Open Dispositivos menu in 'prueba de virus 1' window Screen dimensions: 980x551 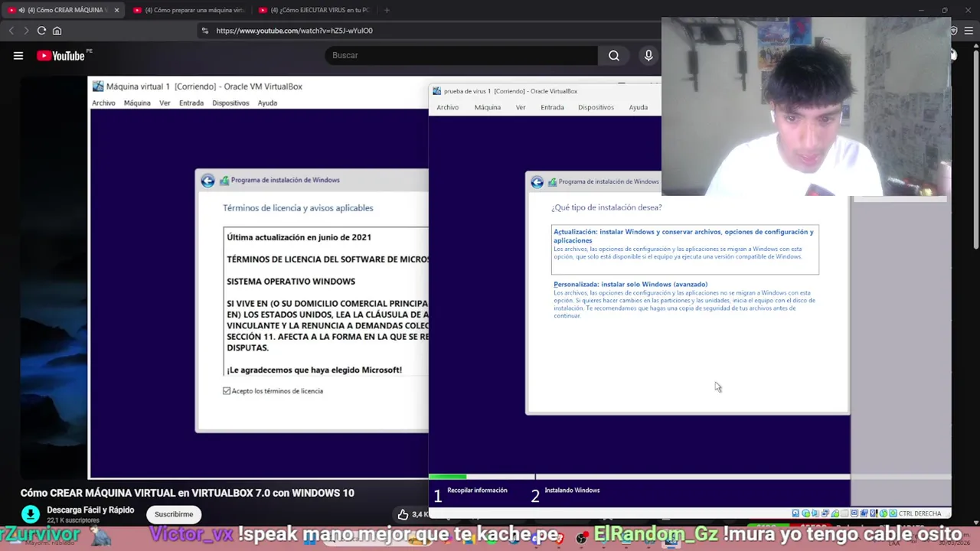[596, 107]
